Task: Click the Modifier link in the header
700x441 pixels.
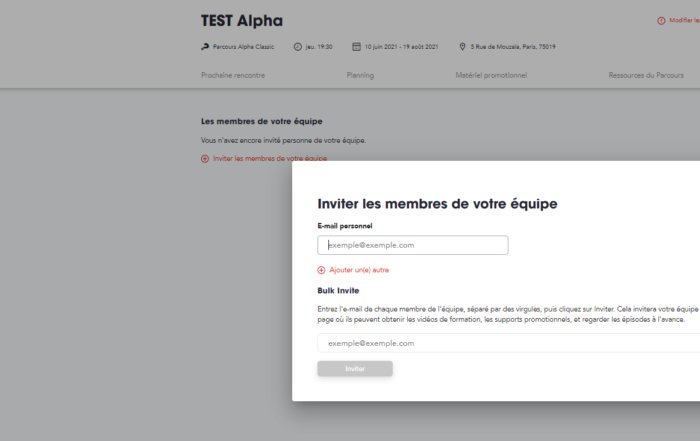Action: tap(684, 20)
